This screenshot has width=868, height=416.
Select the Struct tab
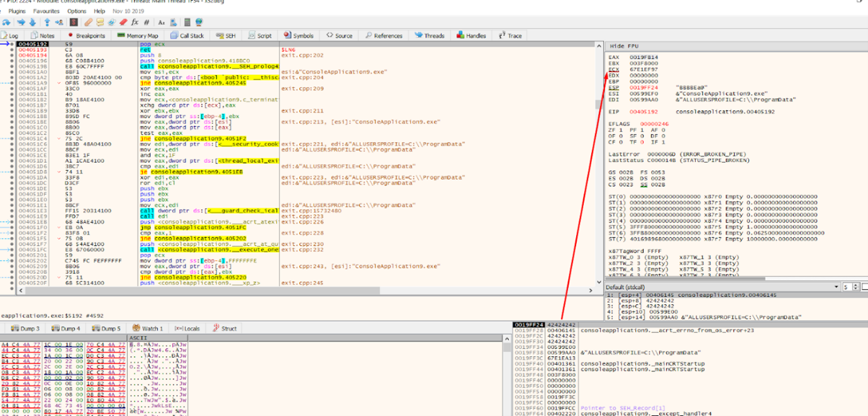225,328
